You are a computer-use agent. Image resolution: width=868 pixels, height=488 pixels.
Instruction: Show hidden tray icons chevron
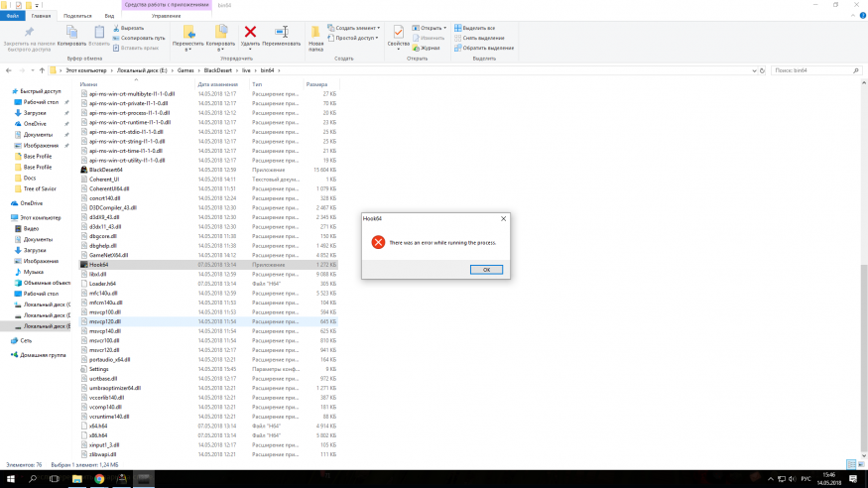point(771,479)
